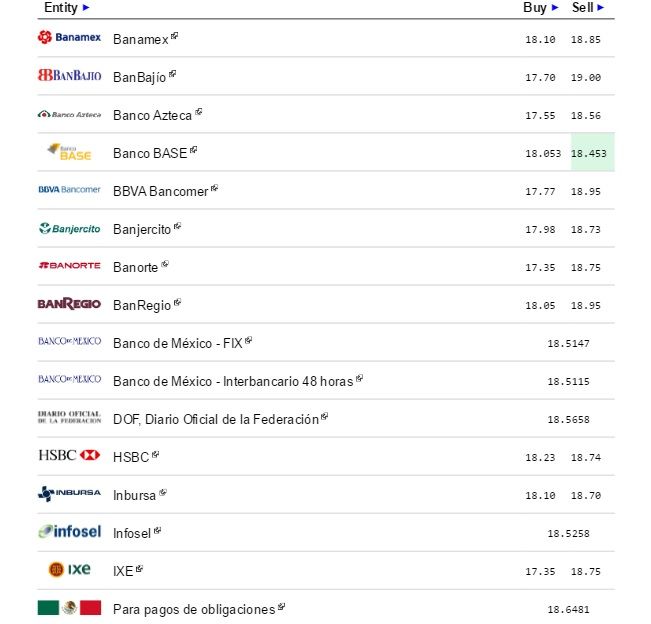
Task: Click the Banjercito logo icon
Action: [x=69, y=228]
